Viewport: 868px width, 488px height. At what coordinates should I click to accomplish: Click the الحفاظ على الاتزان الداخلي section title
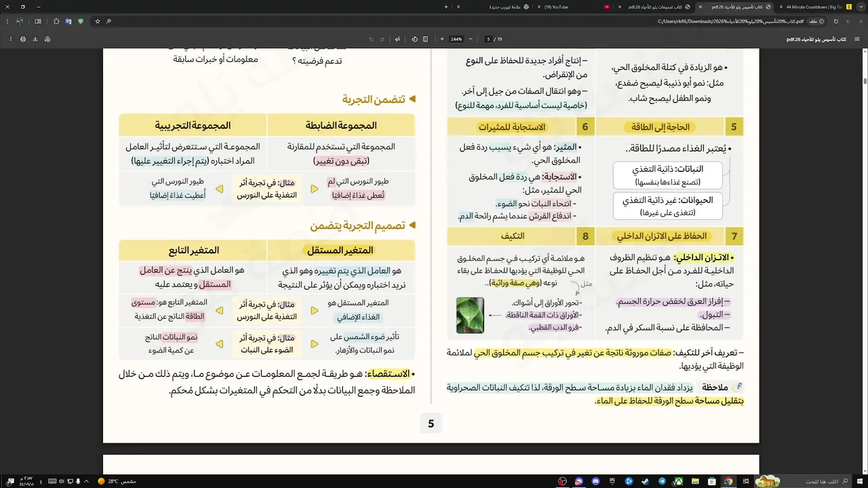661,236
